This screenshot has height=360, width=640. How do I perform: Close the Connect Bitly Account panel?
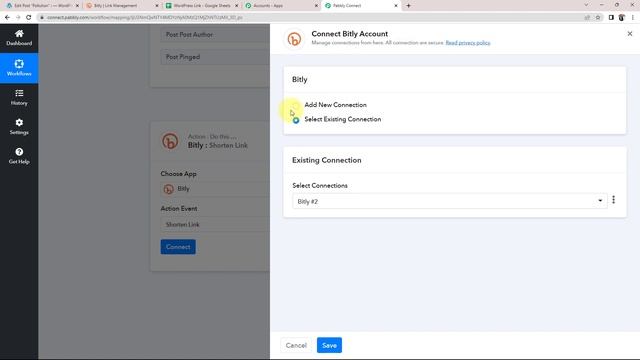click(x=630, y=34)
